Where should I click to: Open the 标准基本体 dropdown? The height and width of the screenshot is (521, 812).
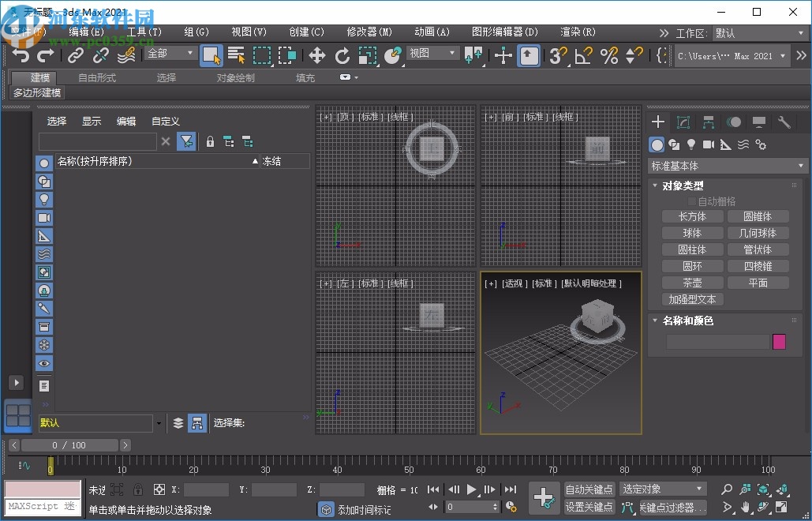coord(726,165)
